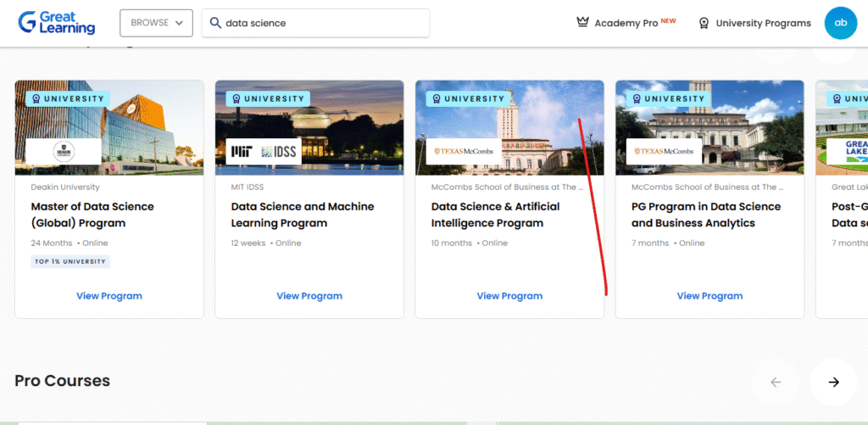Click the Pro Courses next arrow
The image size is (868, 425).
click(834, 382)
